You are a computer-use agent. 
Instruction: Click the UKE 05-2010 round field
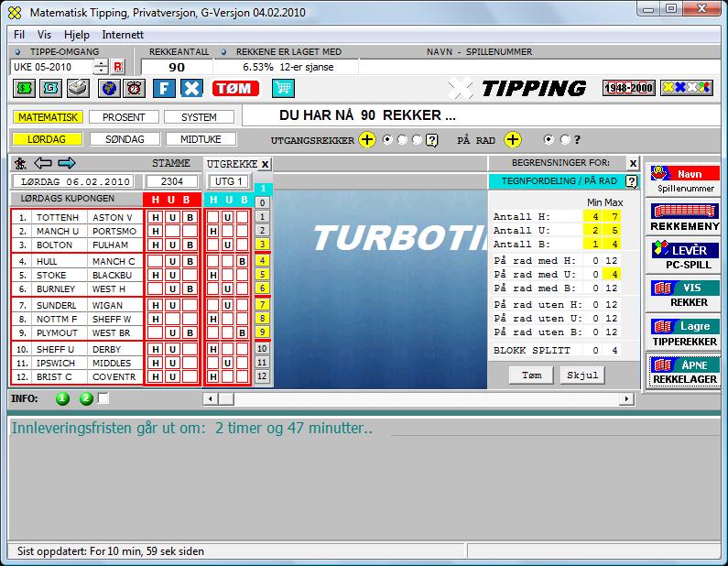coord(52,67)
